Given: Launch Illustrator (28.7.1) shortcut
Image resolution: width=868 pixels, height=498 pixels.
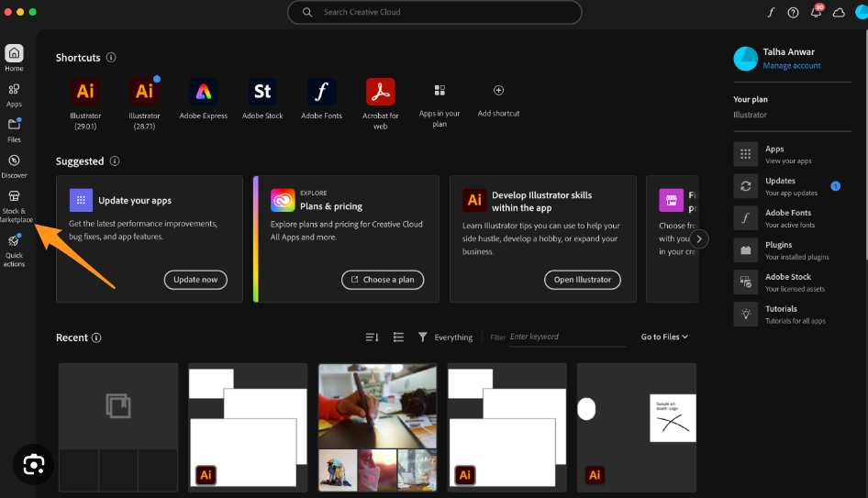Looking at the screenshot, I should click(144, 92).
